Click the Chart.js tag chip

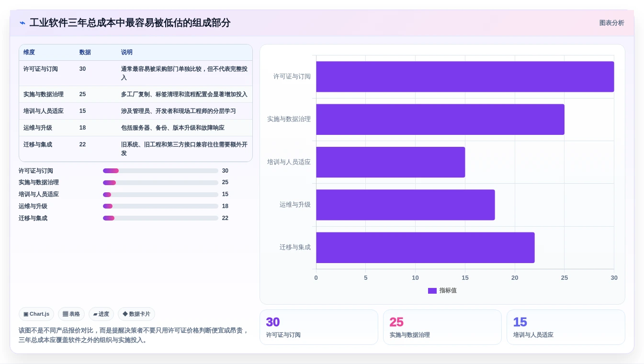36,314
